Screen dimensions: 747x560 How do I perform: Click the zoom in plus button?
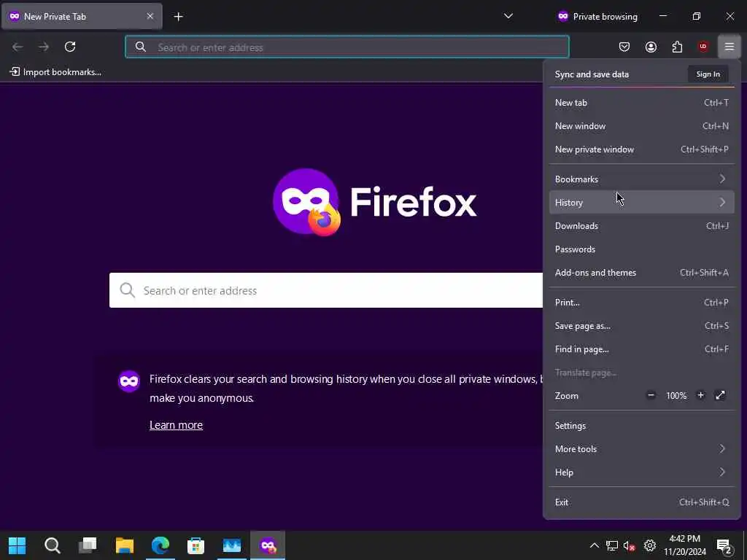point(700,395)
